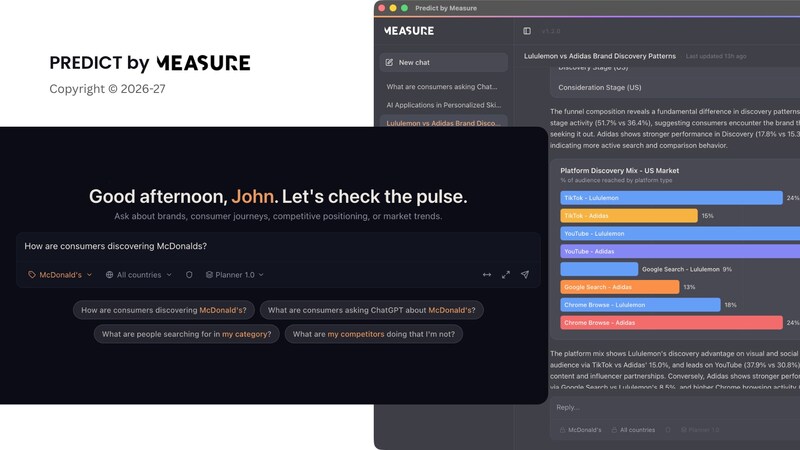800x450 pixels.
Task: Open chat AI Applications in Personalized Ski...
Action: point(443,105)
